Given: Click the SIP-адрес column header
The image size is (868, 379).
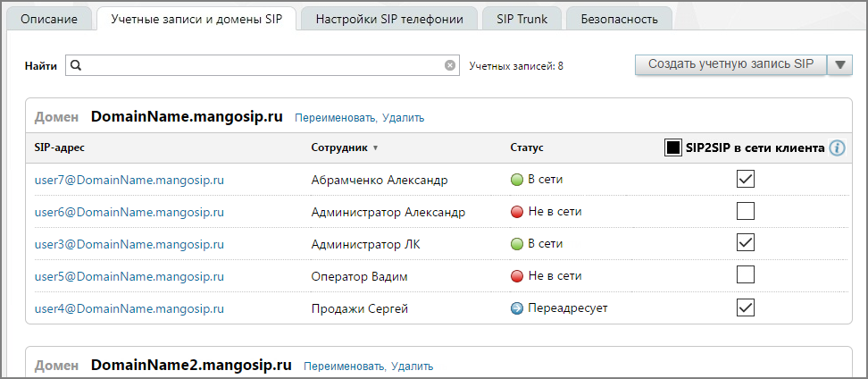Looking at the screenshot, I should point(59,148).
